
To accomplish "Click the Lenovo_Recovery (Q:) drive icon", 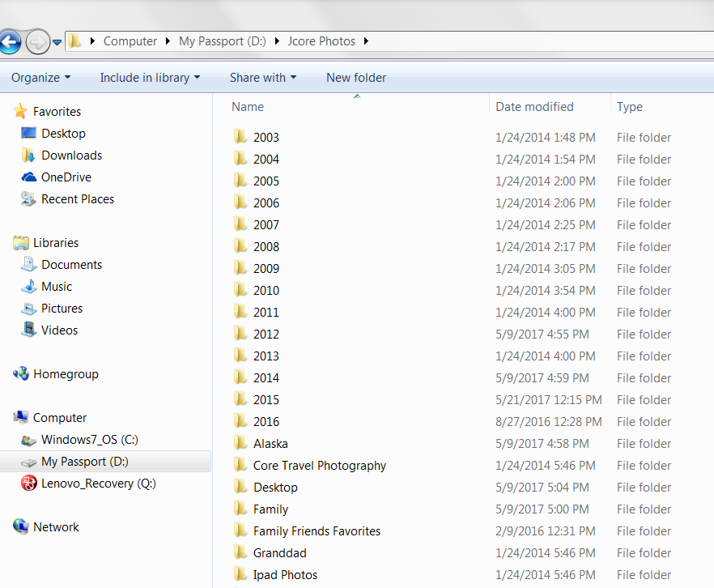I will (28, 484).
